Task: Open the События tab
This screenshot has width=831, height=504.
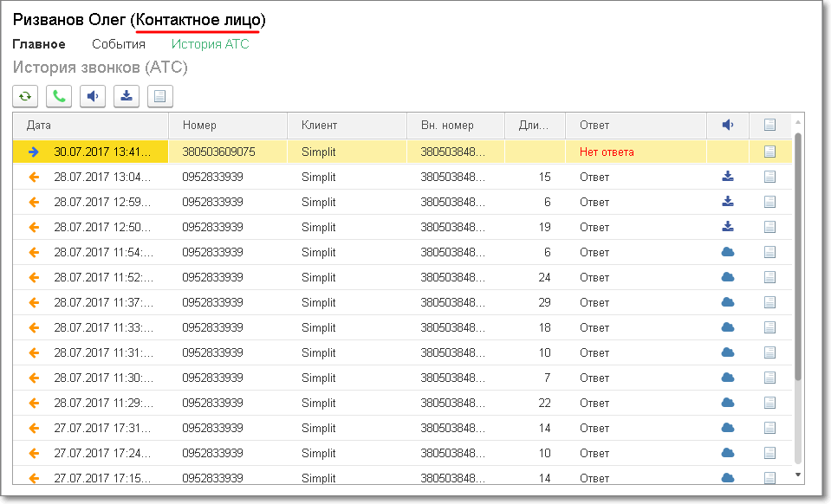Action: pos(119,44)
